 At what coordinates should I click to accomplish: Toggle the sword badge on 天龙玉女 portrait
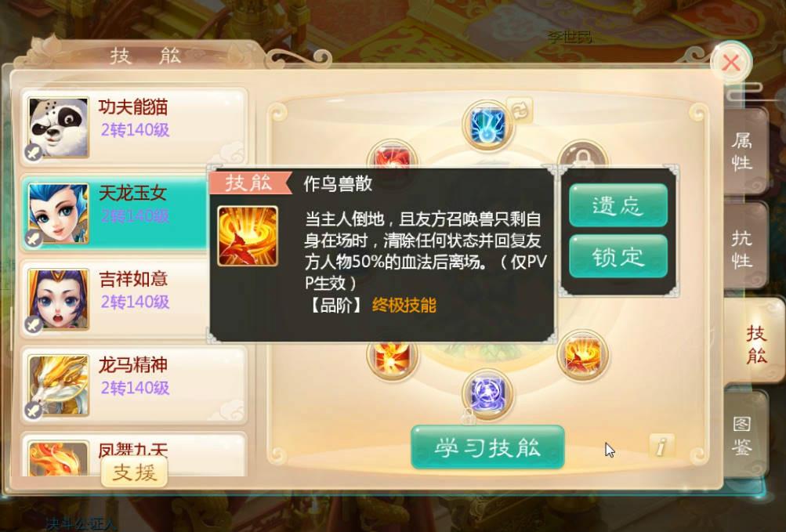pos(33,239)
